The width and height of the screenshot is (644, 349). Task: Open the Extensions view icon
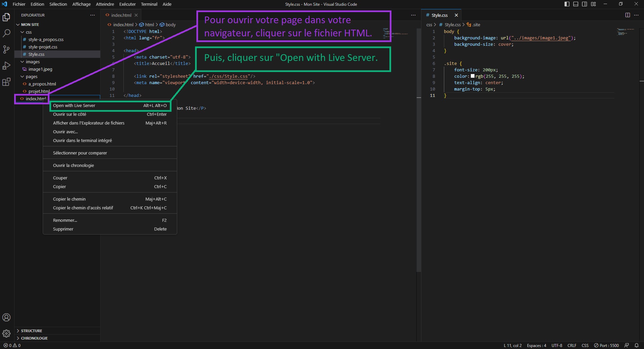pyautogui.click(x=6, y=82)
